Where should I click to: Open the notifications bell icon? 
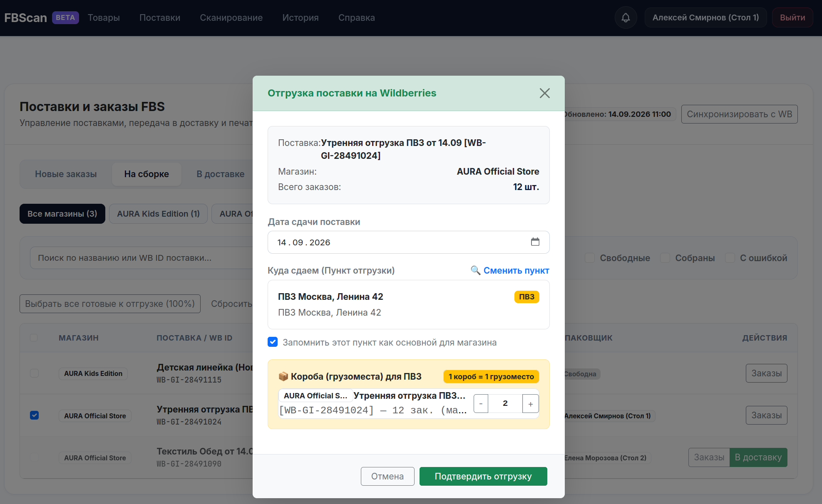coord(626,17)
